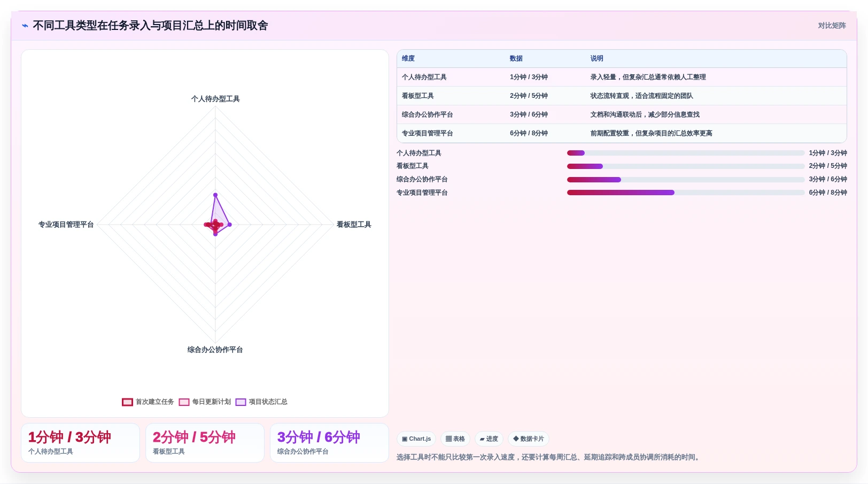Toggle 每日更新计划 legend swatch

[x=184, y=402]
